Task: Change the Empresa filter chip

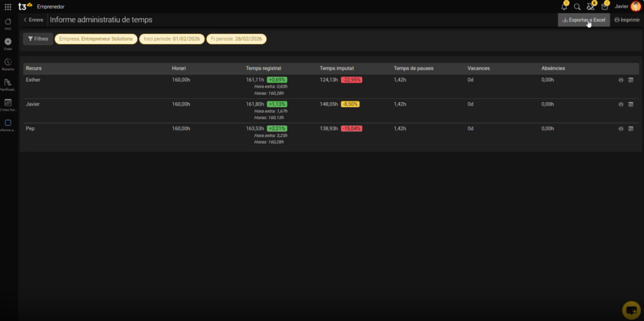Action: coord(96,39)
